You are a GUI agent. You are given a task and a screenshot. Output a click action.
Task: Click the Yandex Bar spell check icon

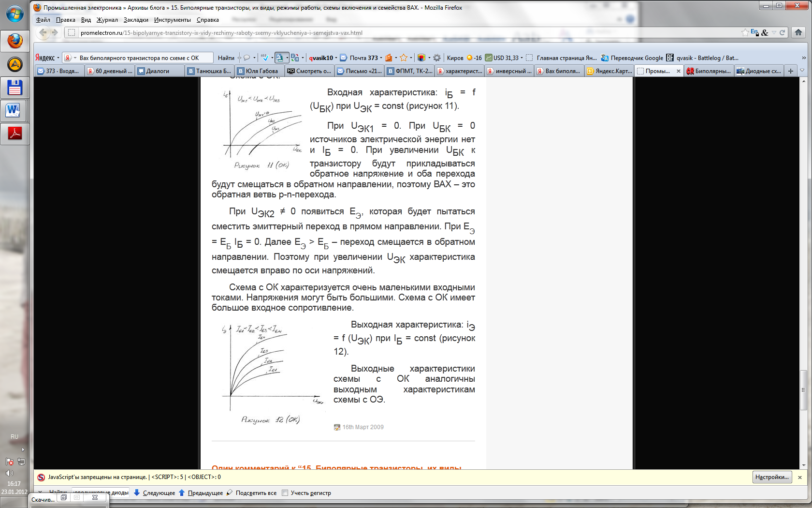pos(264,58)
